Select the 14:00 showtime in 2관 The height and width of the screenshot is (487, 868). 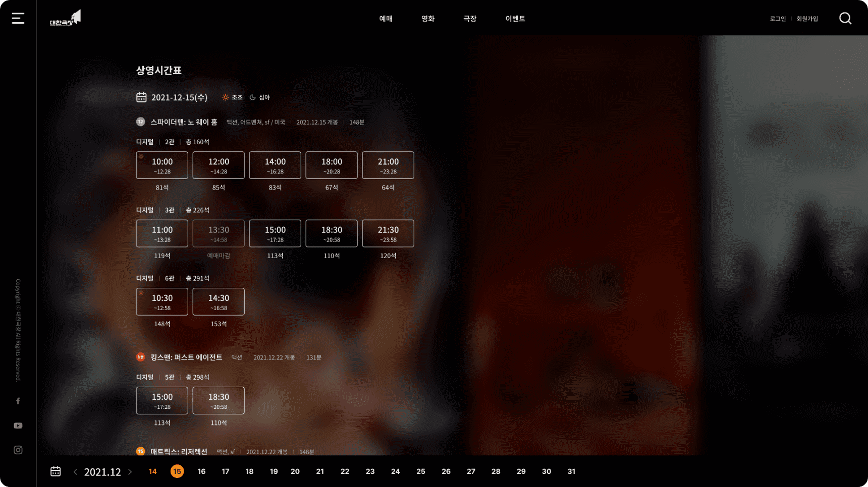click(x=275, y=165)
